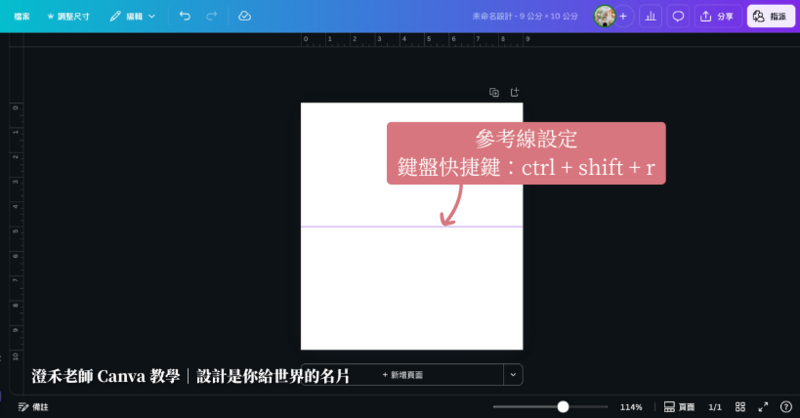This screenshot has height=418, width=800.
Task: Open the 調整尺寸 resize menu
Action: pos(68,16)
